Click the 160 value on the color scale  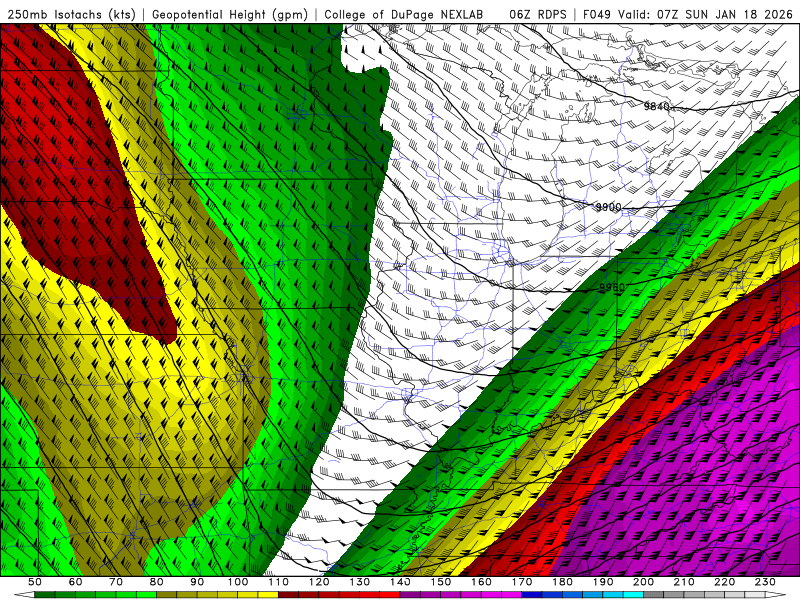(481, 582)
